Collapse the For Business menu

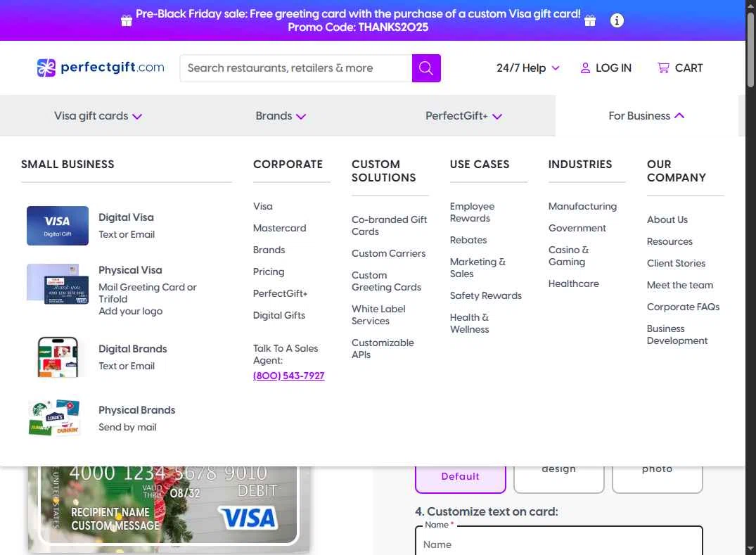(646, 116)
